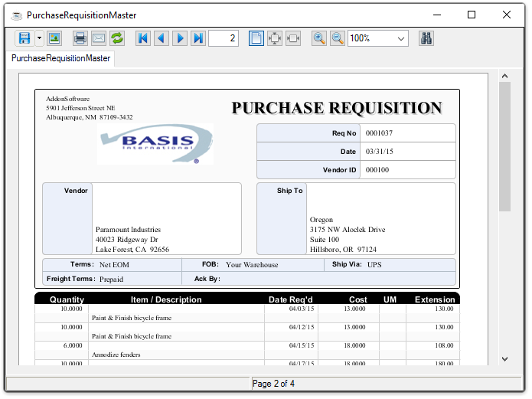Image resolution: width=532 pixels, height=399 pixels.
Task: Click the vertical scrollbar down arrow
Action: point(504,358)
